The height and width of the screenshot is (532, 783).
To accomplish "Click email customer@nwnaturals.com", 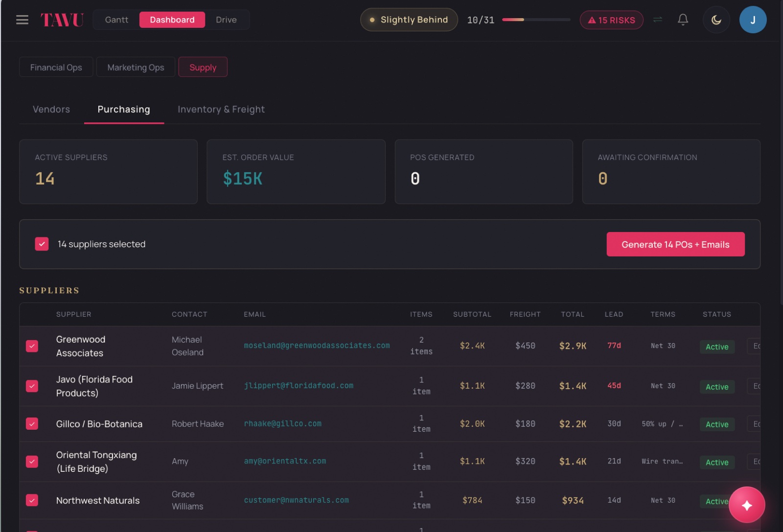I will (296, 500).
